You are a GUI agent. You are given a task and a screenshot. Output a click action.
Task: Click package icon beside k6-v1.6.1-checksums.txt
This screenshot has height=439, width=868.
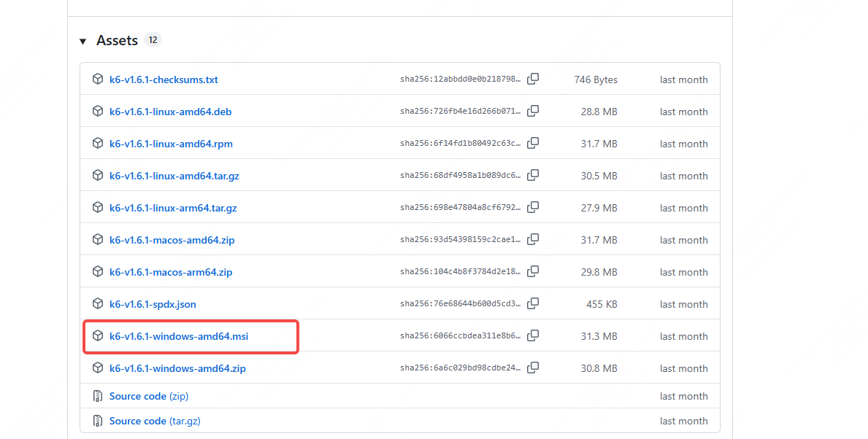(98, 79)
